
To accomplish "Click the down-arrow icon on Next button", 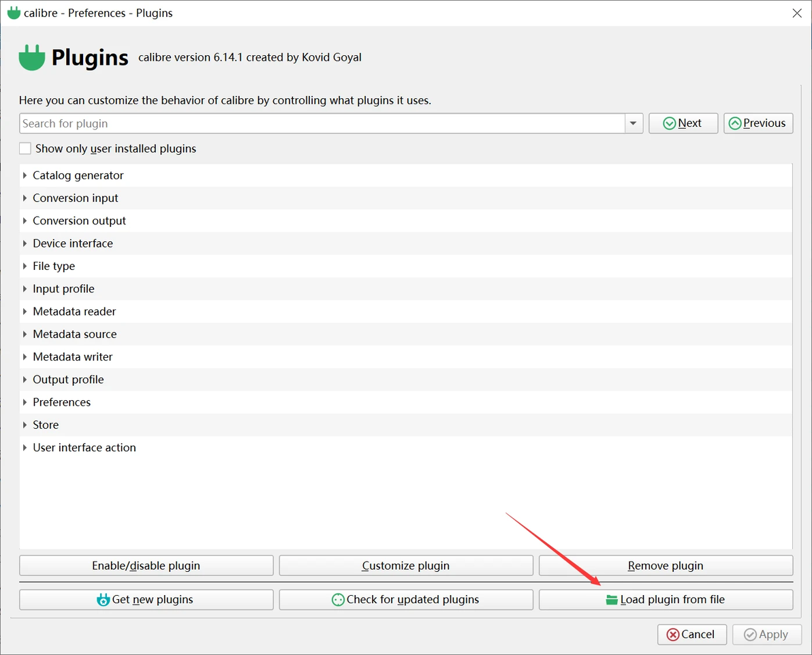I will tap(669, 123).
